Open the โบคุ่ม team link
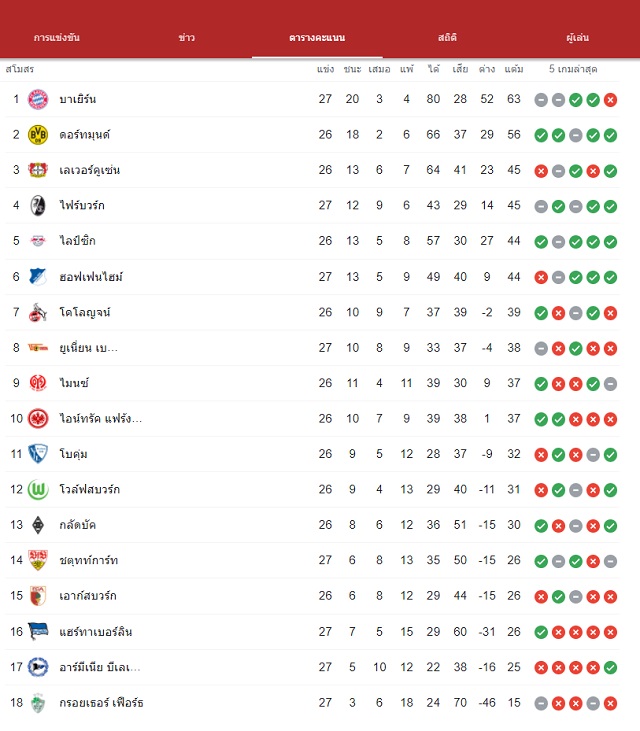The height and width of the screenshot is (731, 640). tap(73, 454)
